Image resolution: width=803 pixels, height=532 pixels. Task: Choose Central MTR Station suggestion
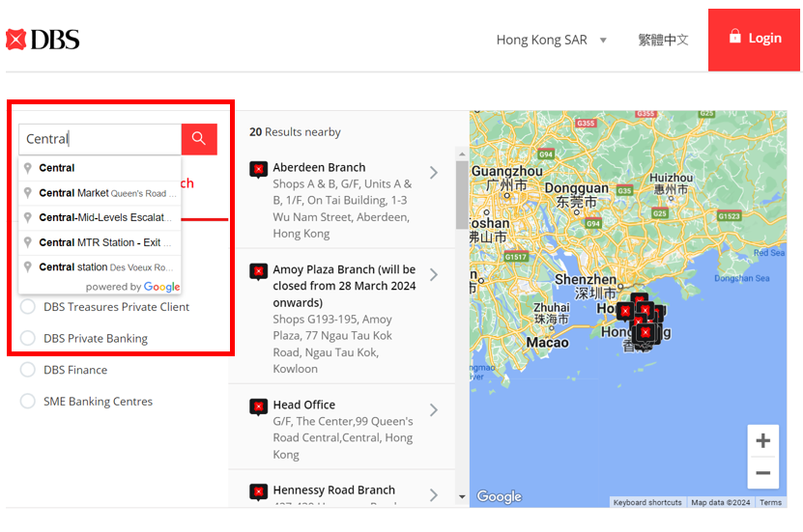coord(100,242)
